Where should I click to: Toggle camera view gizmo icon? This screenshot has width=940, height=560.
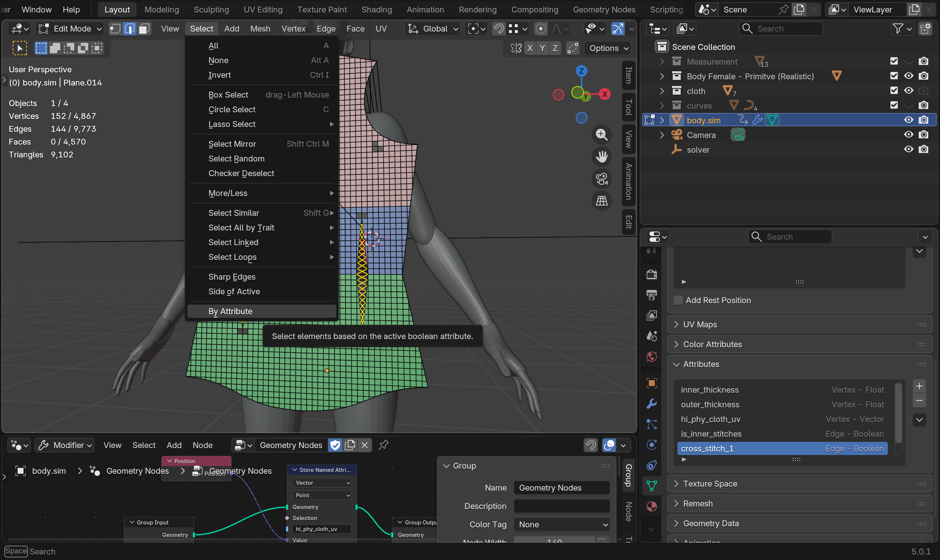(601, 179)
